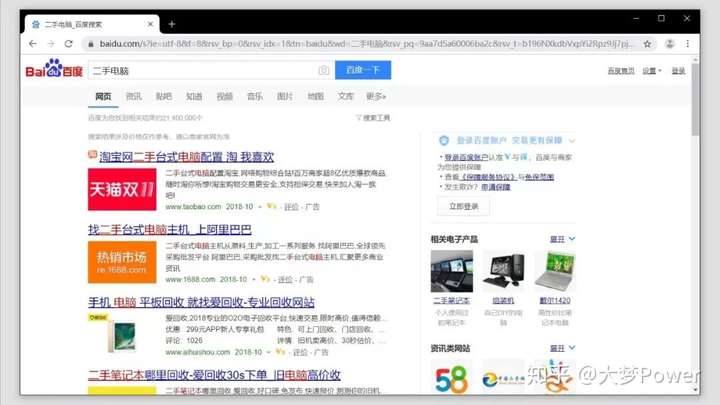This screenshot has width=720, height=405.
Task: Switch to the 知道 tab
Action: (194, 96)
